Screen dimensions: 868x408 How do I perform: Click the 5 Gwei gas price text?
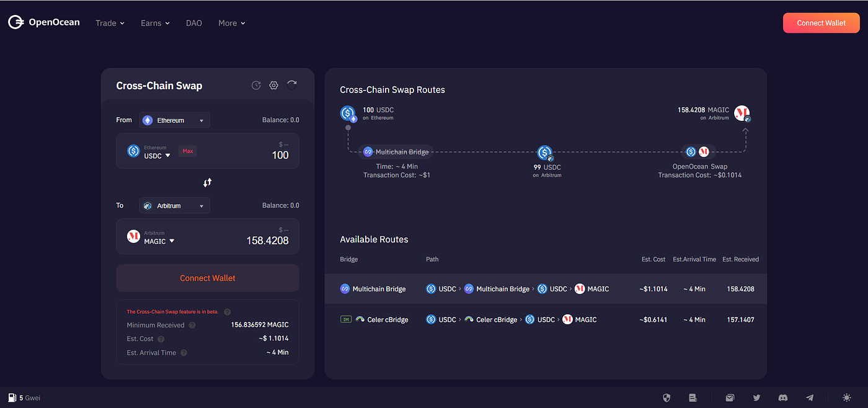point(30,398)
